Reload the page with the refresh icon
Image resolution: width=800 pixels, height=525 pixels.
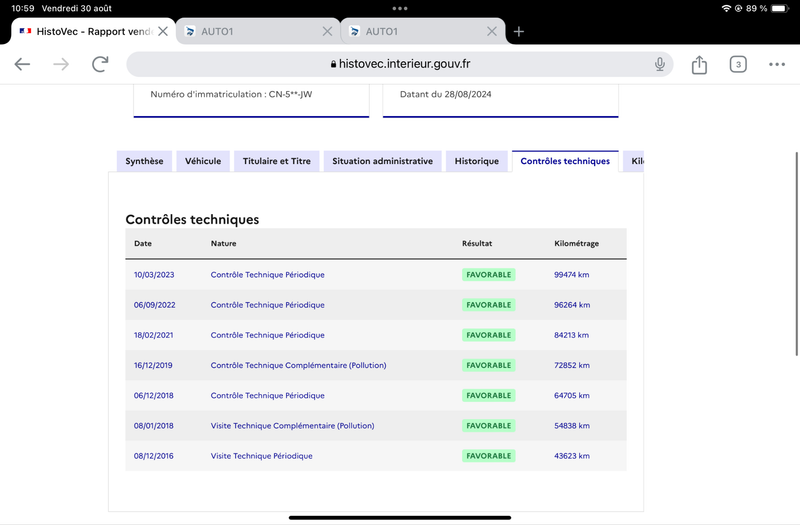pyautogui.click(x=100, y=64)
